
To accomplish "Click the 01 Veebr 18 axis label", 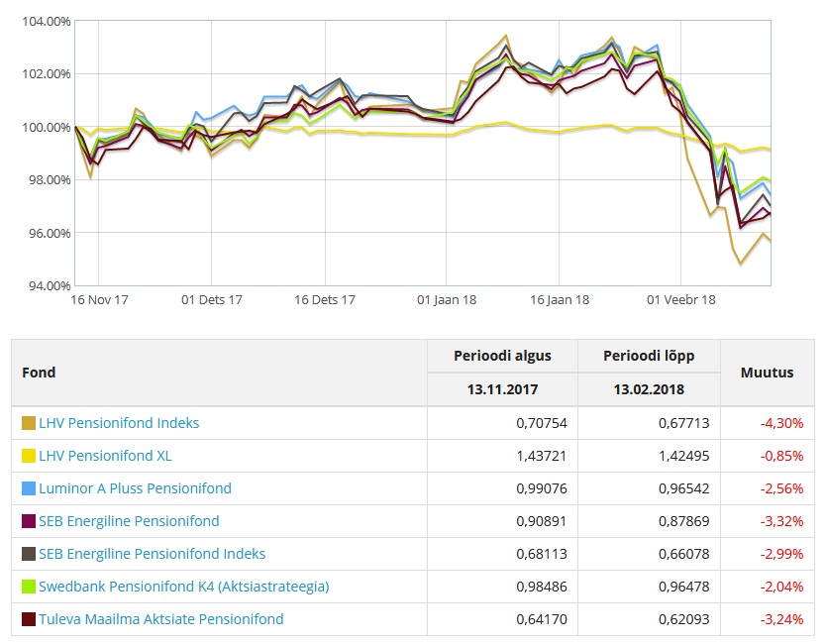I will tap(681, 300).
